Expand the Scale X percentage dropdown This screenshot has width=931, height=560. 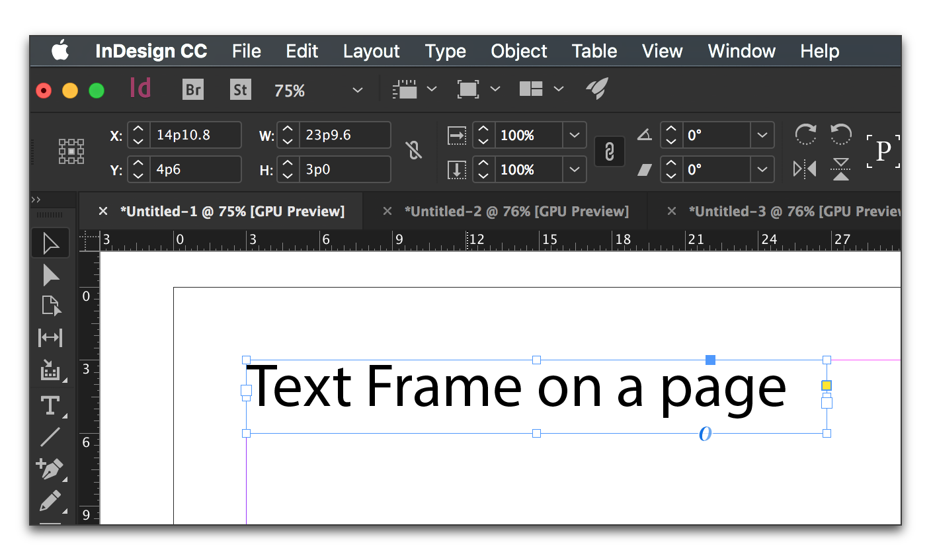574,135
